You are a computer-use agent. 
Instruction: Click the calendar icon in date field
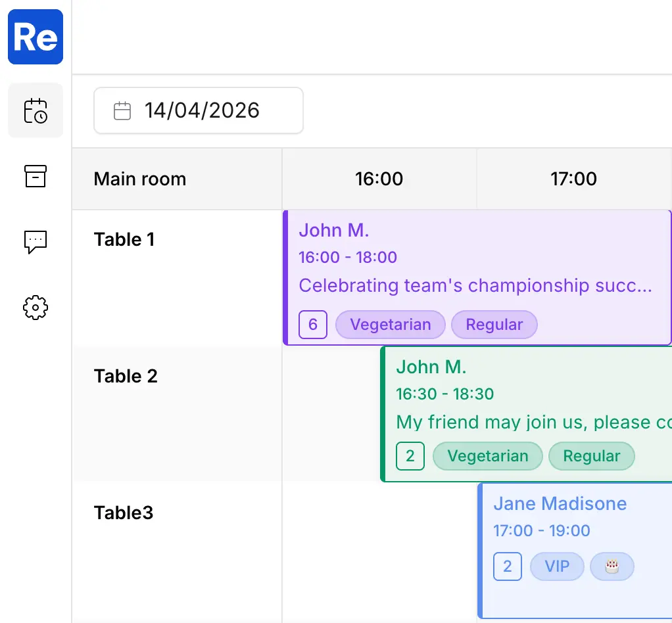point(122,110)
